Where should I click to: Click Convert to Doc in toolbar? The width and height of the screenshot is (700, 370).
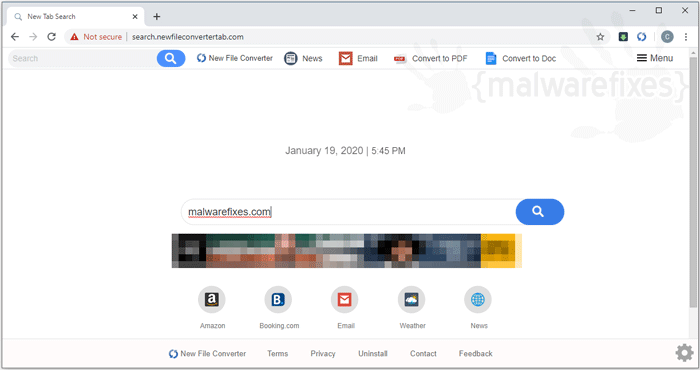pyautogui.click(x=521, y=58)
